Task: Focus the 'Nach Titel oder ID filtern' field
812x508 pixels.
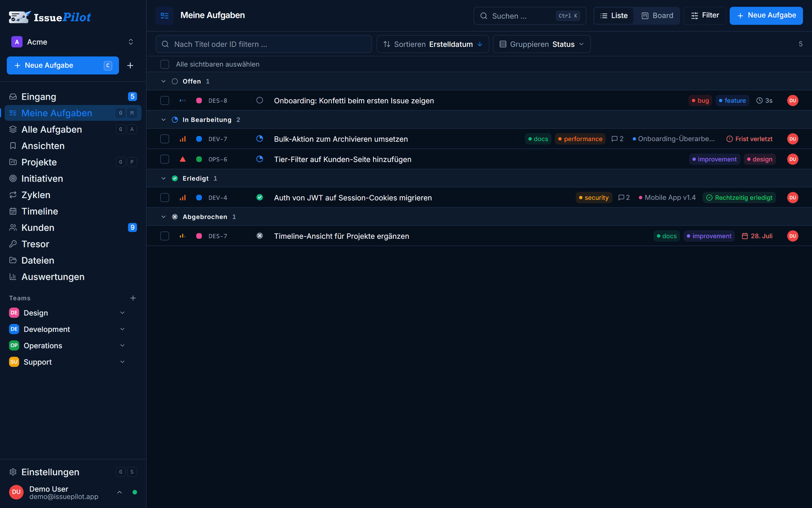Action: pos(263,44)
